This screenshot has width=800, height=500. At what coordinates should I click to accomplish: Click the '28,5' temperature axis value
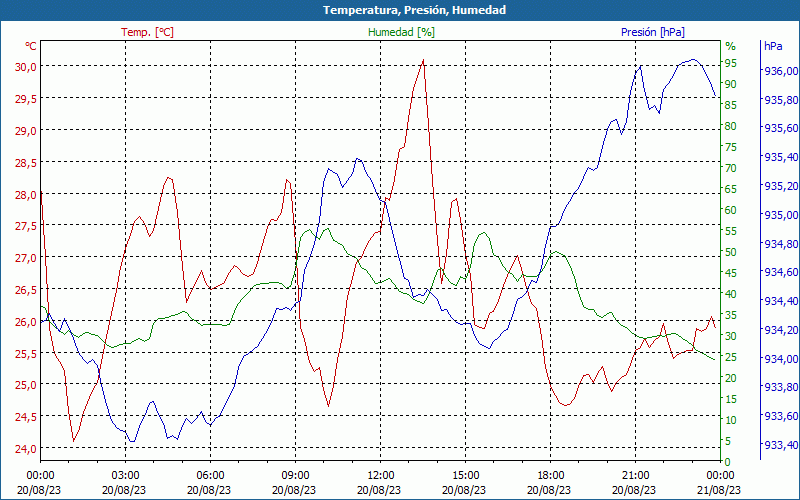point(26,162)
